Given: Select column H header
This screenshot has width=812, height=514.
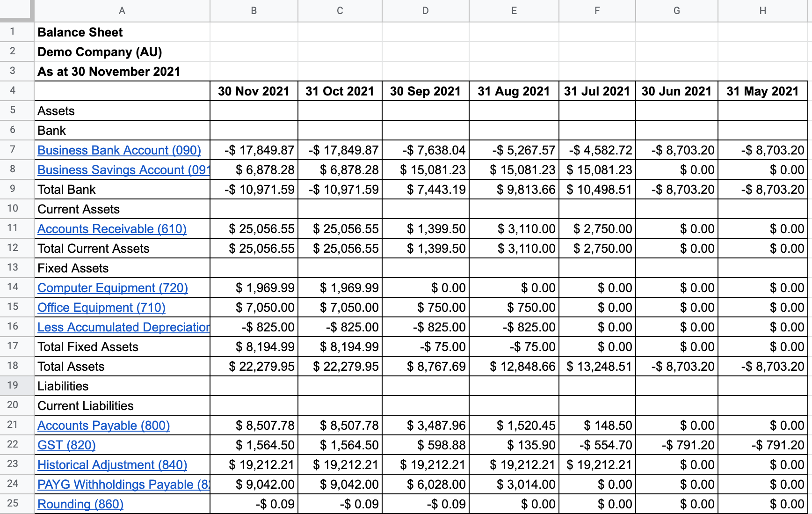Looking at the screenshot, I should (762, 11).
